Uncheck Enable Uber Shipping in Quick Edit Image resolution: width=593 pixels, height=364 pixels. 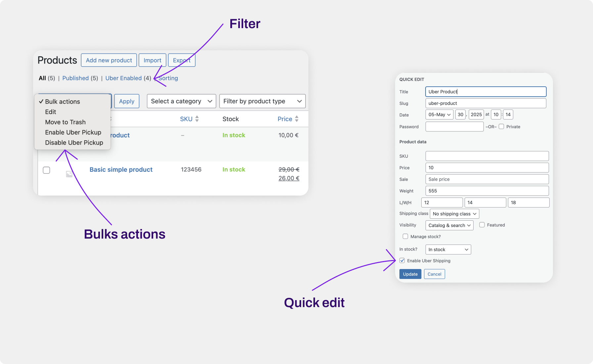(402, 260)
